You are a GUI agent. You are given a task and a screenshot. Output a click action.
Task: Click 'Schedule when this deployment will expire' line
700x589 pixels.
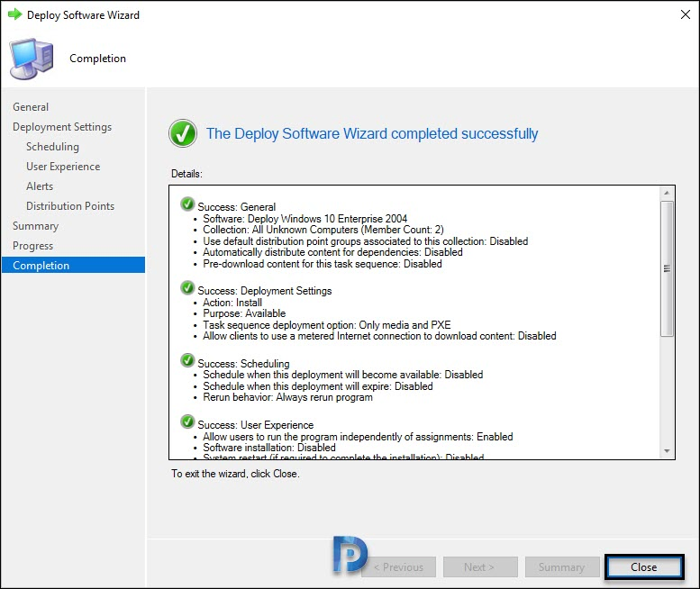point(318,386)
